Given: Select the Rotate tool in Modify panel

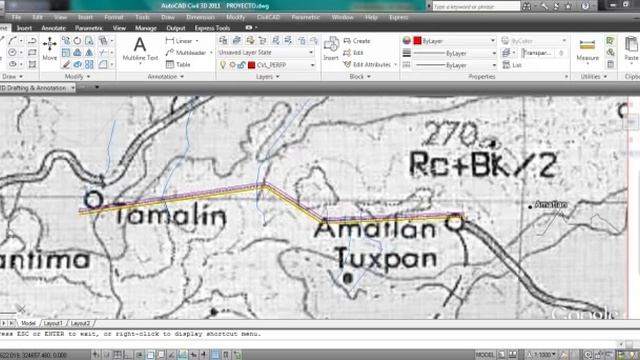Looking at the screenshot, I should pyautogui.click(x=77, y=41).
